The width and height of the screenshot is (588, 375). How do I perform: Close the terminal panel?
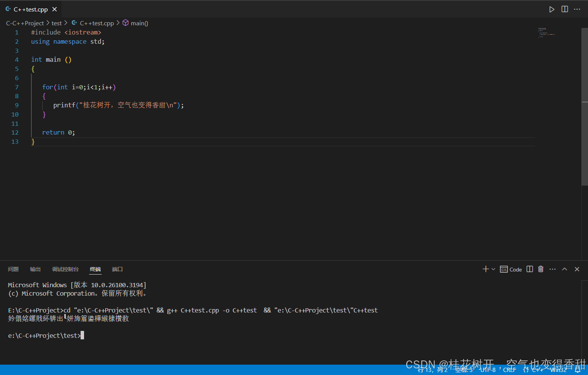[x=577, y=269]
